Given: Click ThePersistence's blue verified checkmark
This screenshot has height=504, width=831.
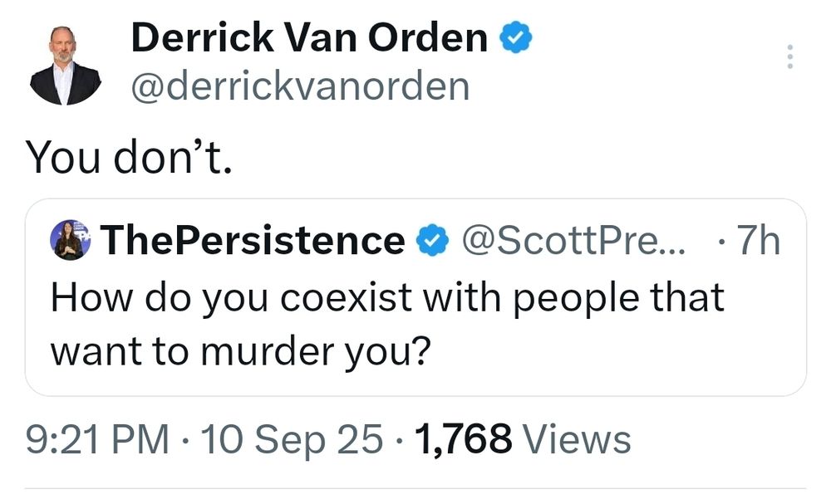Looking at the screenshot, I should [x=429, y=241].
